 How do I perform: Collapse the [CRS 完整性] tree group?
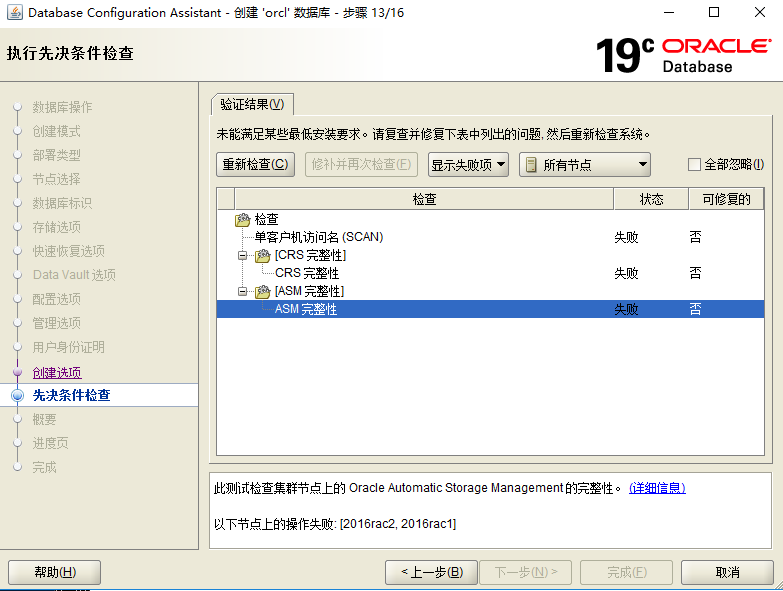point(243,256)
